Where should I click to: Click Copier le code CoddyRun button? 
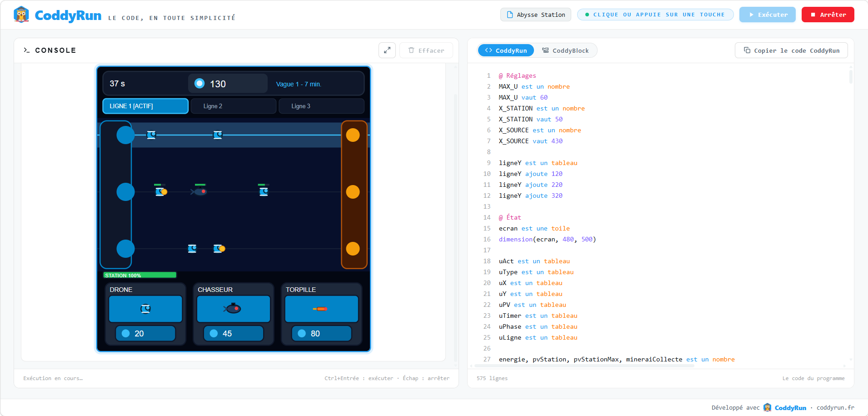pyautogui.click(x=791, y=50)
